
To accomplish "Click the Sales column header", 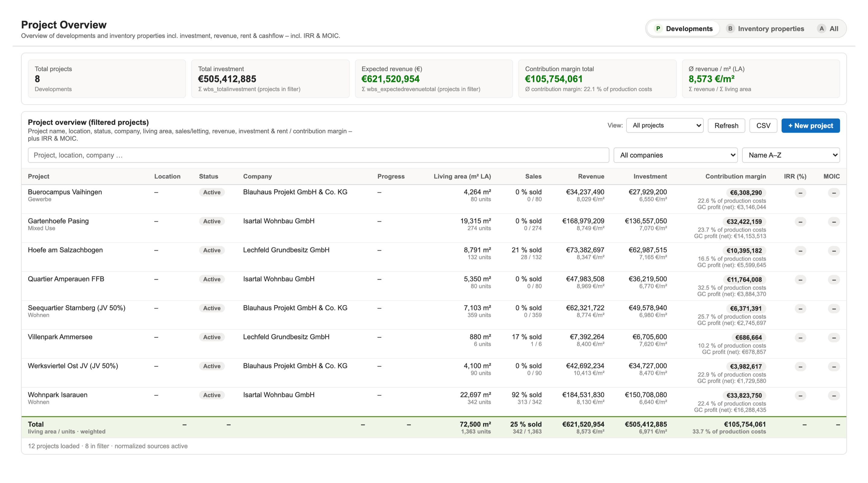I will click(x=533, y=176).
